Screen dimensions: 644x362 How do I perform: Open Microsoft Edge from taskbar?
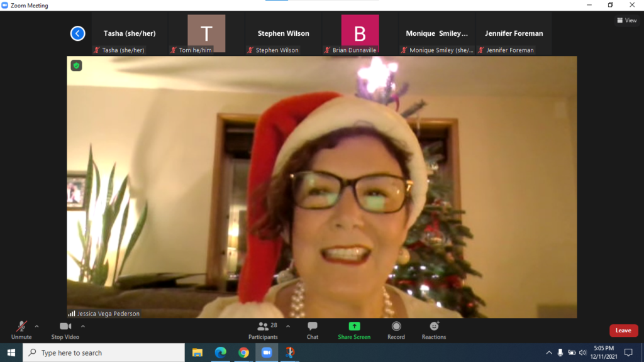pyautogui.click(x=220, y=353)
